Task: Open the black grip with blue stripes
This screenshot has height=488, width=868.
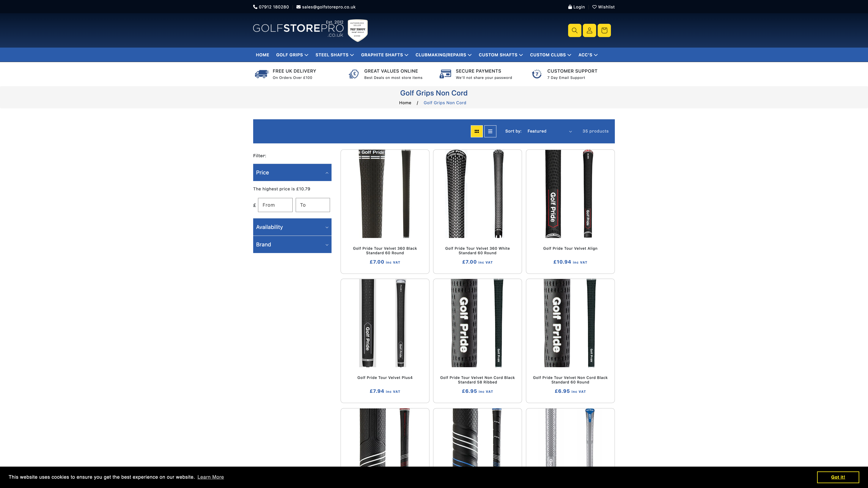Action: (x=477, y=438)
